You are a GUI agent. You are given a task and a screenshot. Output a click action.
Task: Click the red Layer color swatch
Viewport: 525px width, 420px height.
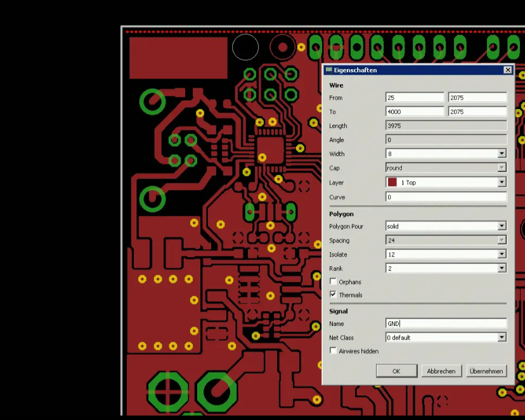(392, 182)
